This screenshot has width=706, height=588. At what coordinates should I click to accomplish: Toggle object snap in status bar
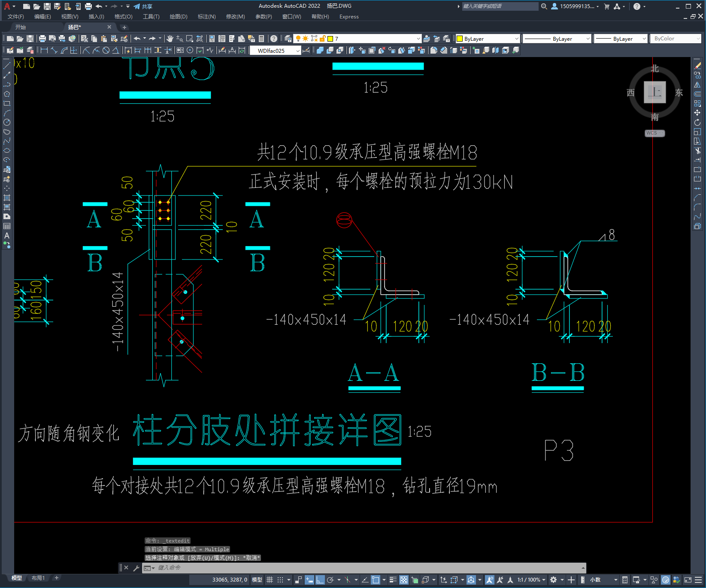coord(376,580)
